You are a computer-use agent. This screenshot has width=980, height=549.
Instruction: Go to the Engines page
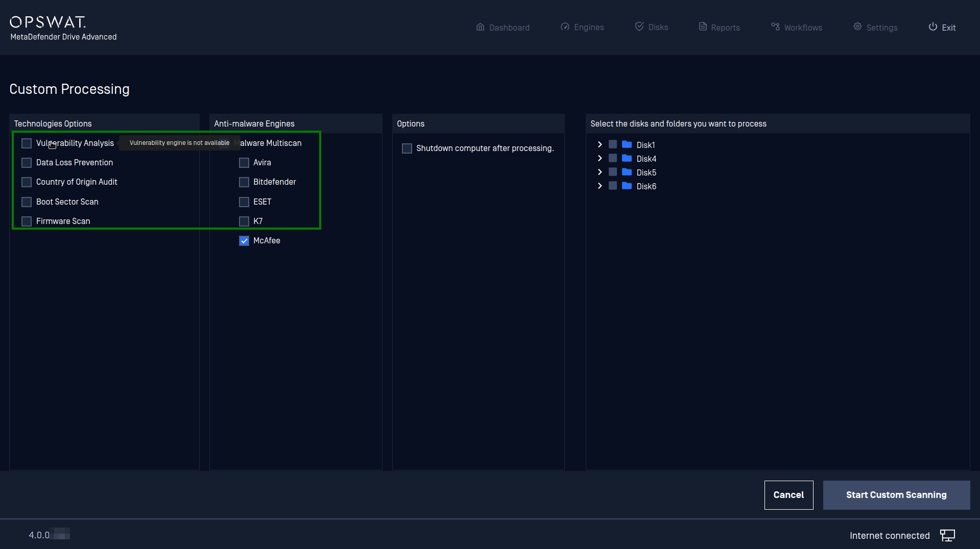[582, 27]
